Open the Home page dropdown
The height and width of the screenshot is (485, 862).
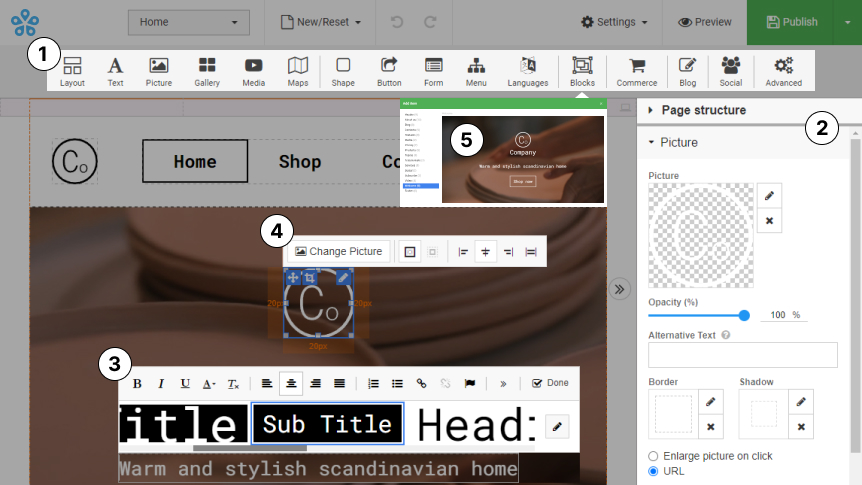click(x=189, y=22)
